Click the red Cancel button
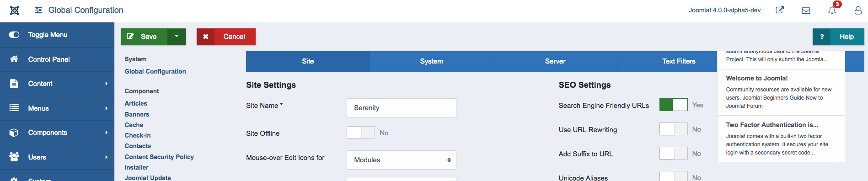The height and width of the screenshot is (181, 868). 226,37
